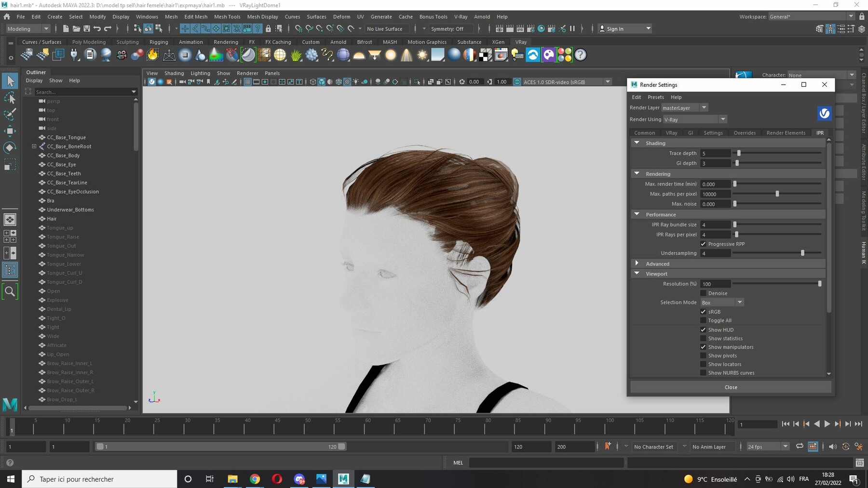Collapse the Shading section
Image resolution: width=868 pixels, height=488 pixels.
(637, 143)
